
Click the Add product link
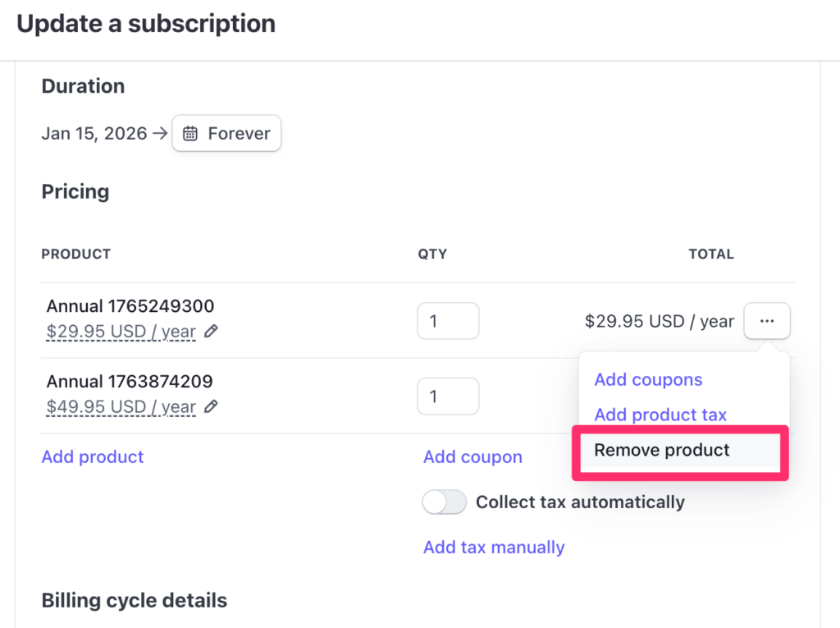pos(93,457)
